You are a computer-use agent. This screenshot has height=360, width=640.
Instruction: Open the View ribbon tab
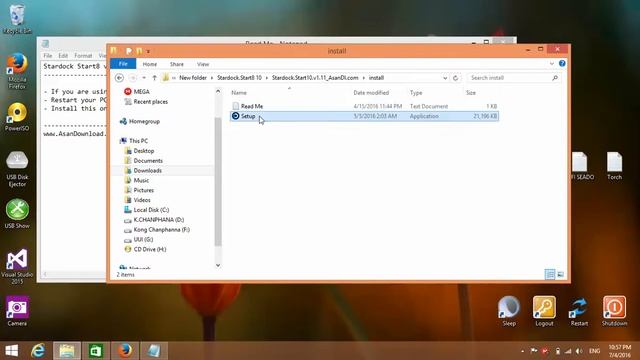203,64
